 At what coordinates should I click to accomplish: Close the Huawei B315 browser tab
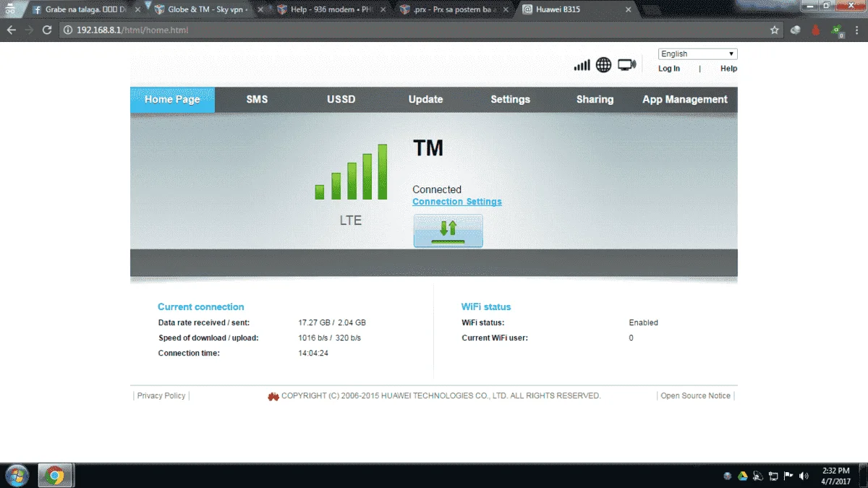(x=628, y=10)
